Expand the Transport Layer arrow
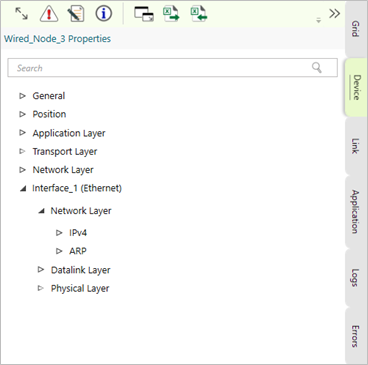This screenshot has height=365, width=368. coord(22,151)
